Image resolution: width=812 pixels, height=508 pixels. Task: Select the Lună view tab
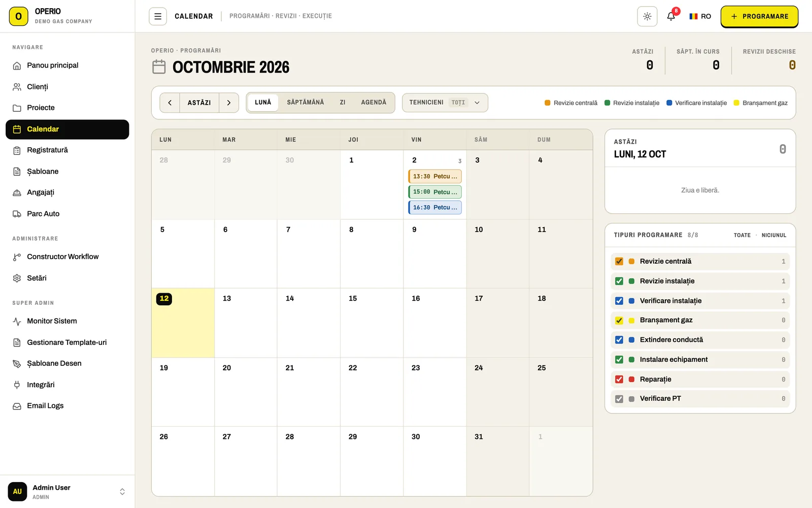pos(263,103)
